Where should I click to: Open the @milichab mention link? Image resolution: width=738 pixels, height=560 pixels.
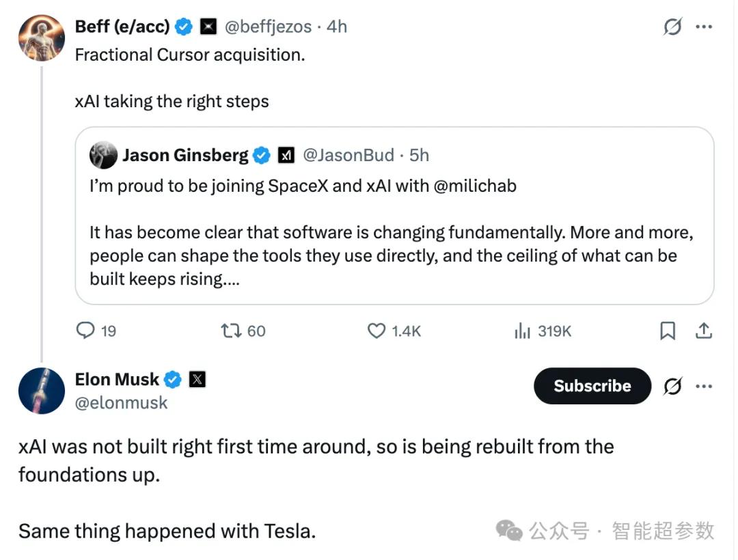[475, 186]
